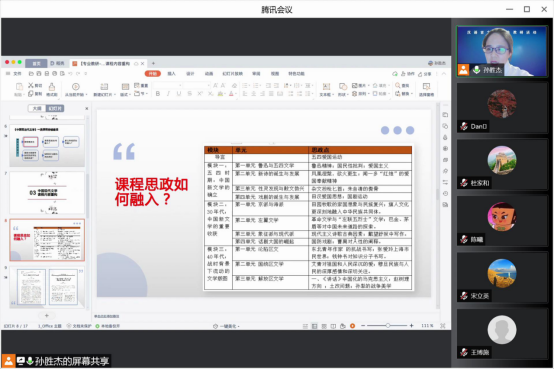Image resolution: width=554 pixels, height=370 pixels.
Task: Expand the font color dropdown arrow
Action: [236, 94]
